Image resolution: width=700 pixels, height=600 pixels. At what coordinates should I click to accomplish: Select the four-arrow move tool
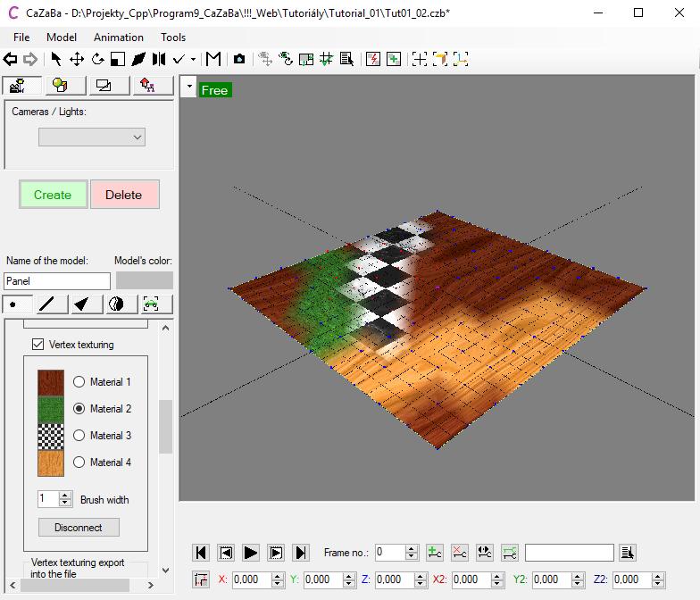coord(77,60)
